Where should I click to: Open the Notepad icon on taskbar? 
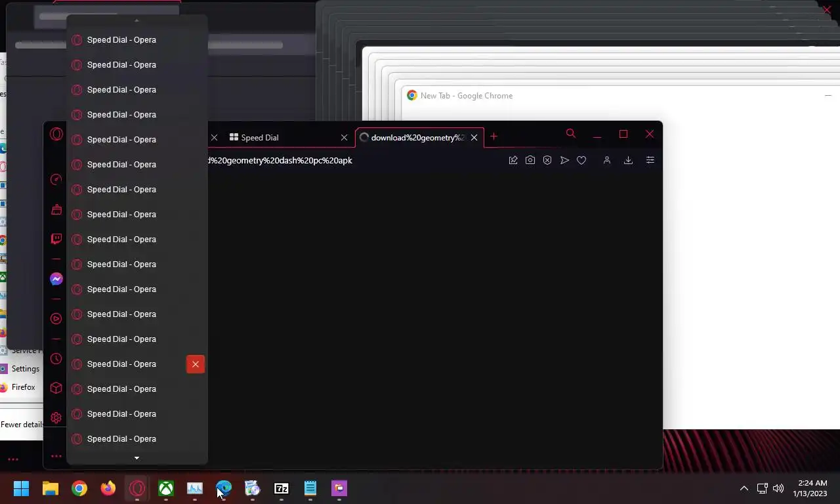pyautogui.click(x=310, y=488)
